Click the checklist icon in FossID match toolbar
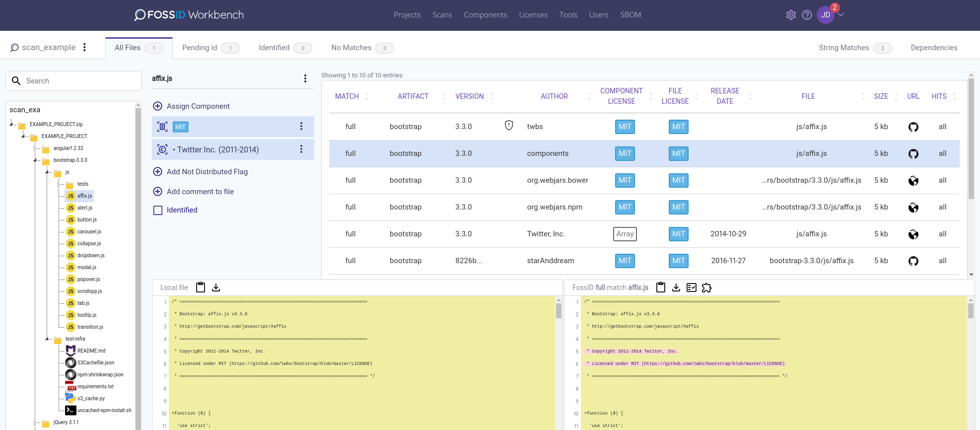Viewport: 980px width, 430px height. pyautogui.click(x=692, y=287)
